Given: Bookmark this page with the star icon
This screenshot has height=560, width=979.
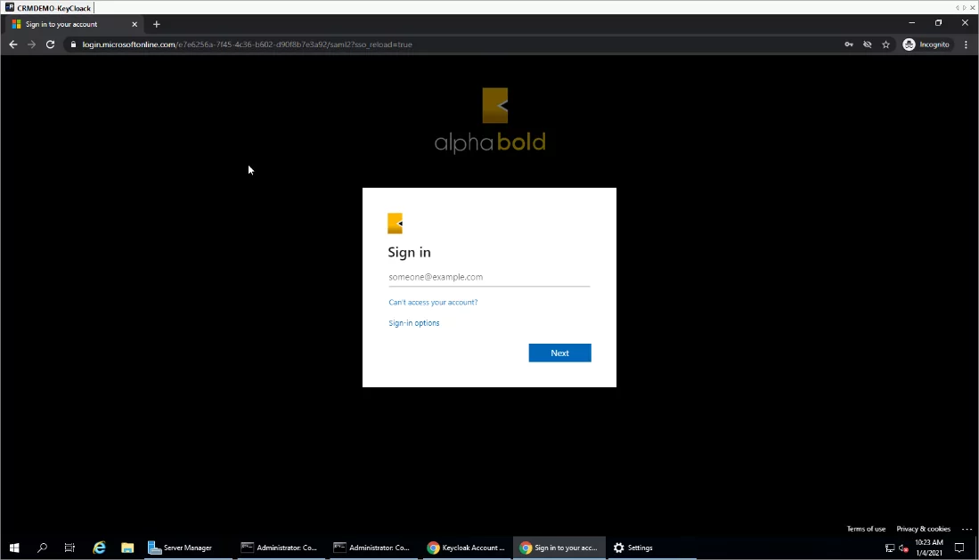Looking at the screenshot, I should tap(886, 45).
